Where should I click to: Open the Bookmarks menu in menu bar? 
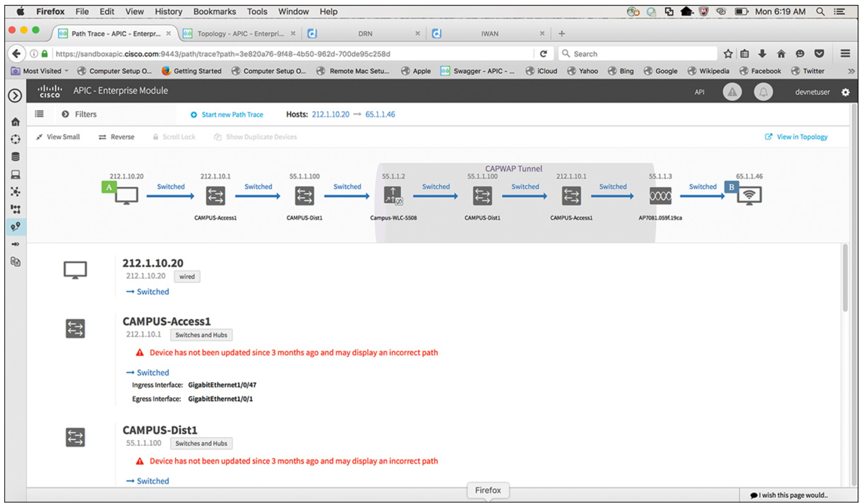click(215, 12)
